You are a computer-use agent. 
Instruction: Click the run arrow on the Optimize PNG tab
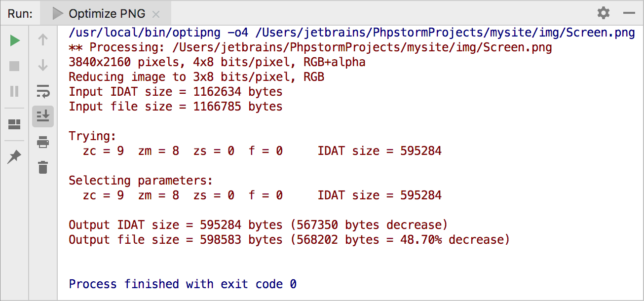click(x=58, y=13)
